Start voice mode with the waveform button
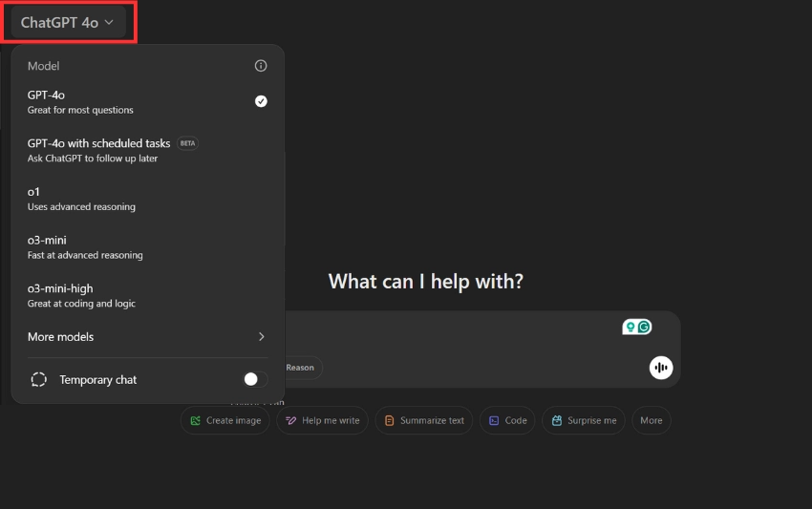Screen dimensions: 812x509 661,368
